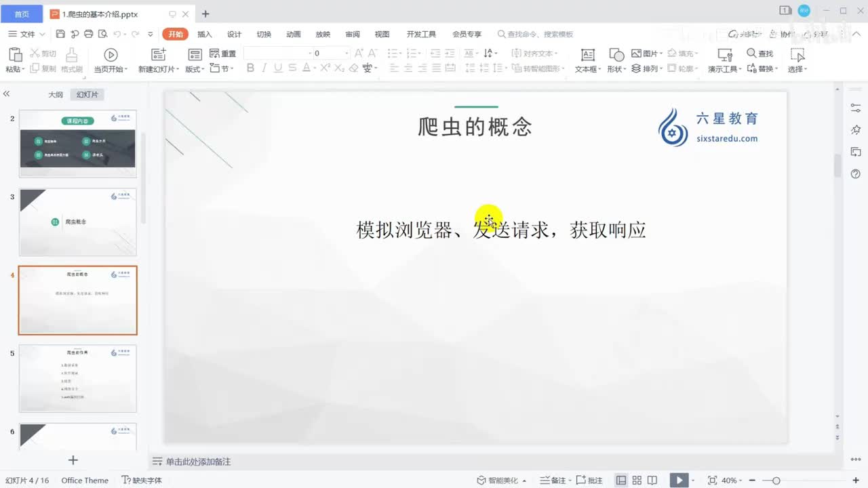Click the Paste (粘贴) clipboard icon
Viewport: 868px width, 488px height.
coord(14,55)
